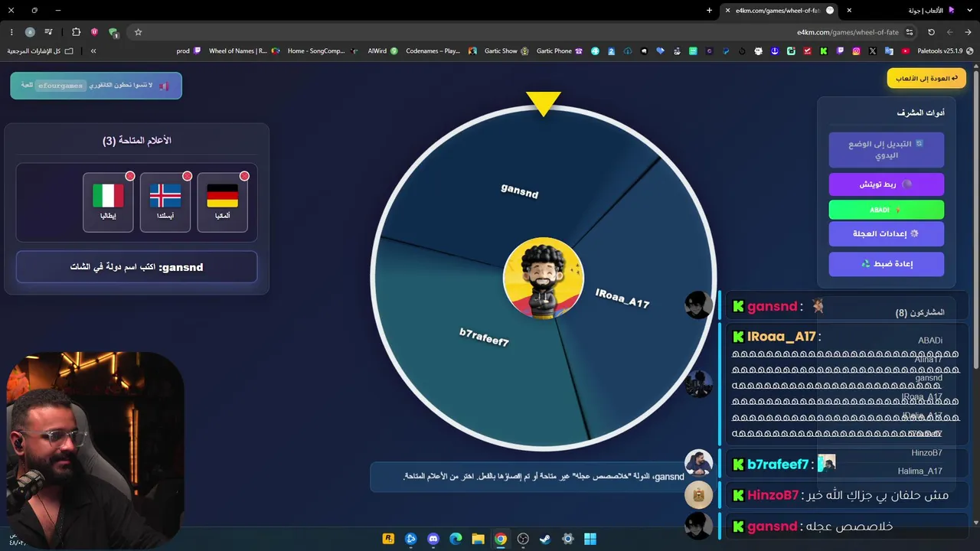The height and width of the screenshot is (551, 980).
Task: Open the Chrome three-dot menu
Action: point(11,32)
